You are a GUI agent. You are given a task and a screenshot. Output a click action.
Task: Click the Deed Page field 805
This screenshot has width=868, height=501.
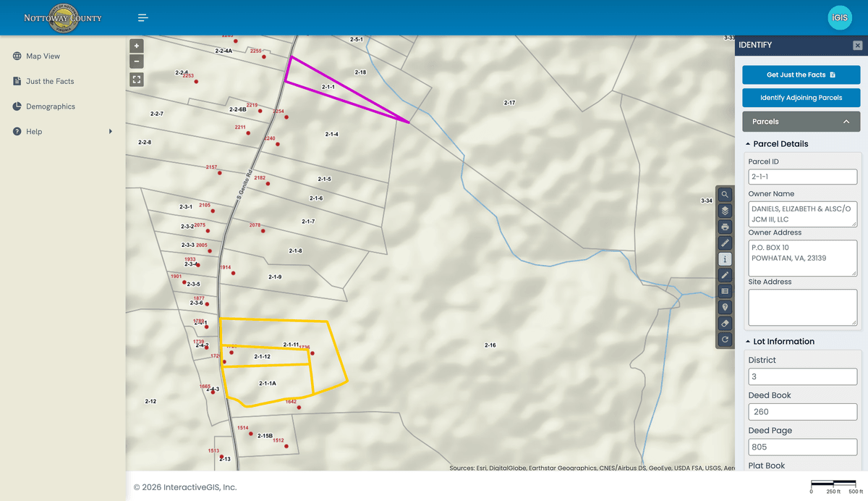click(802, 447)
